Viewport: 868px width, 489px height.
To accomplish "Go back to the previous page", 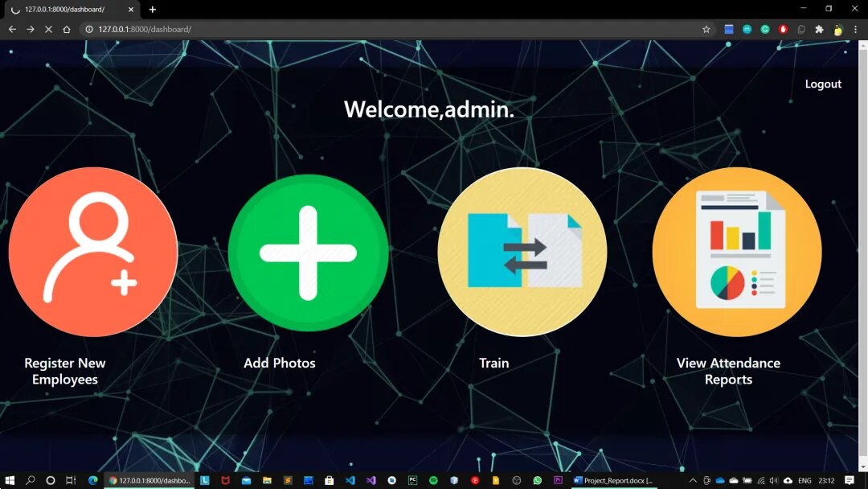I will [x=12, y=29].
